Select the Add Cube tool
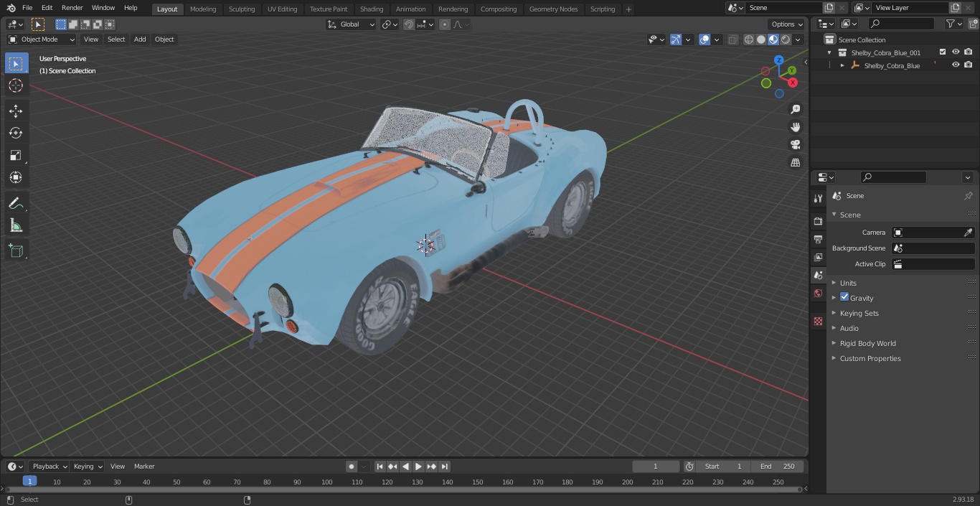The image size is (980, 506). click(x=16, y=251)
